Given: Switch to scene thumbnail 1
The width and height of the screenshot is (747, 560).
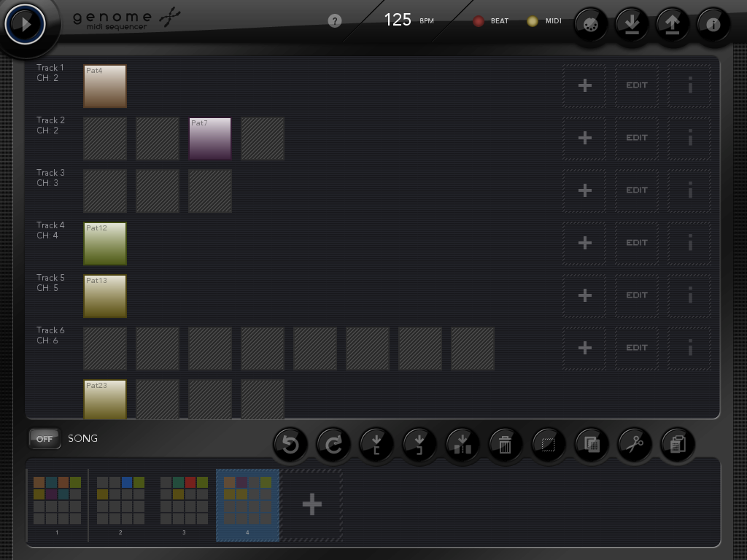Looking at the screenshot, I should [x=57, y=505].
